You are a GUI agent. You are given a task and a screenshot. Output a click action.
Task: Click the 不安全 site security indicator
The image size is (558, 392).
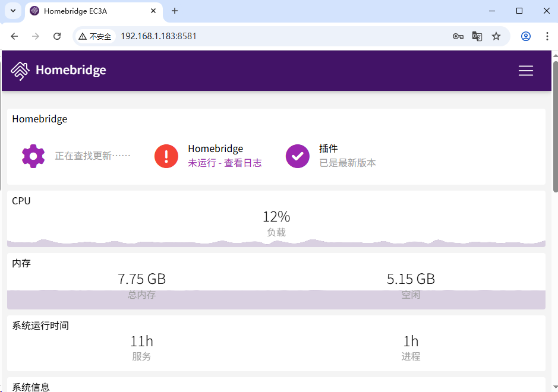click(95, 36)
